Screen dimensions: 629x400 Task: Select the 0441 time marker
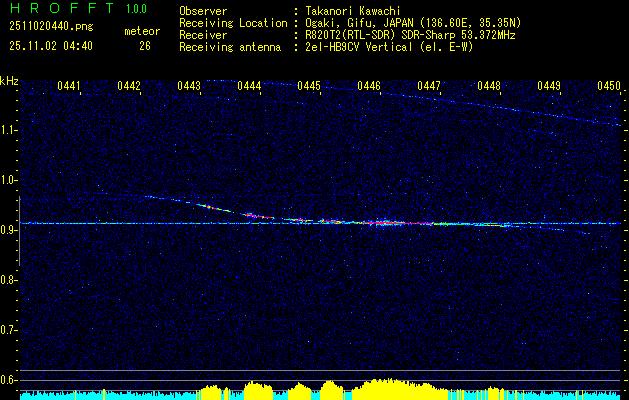69,87
